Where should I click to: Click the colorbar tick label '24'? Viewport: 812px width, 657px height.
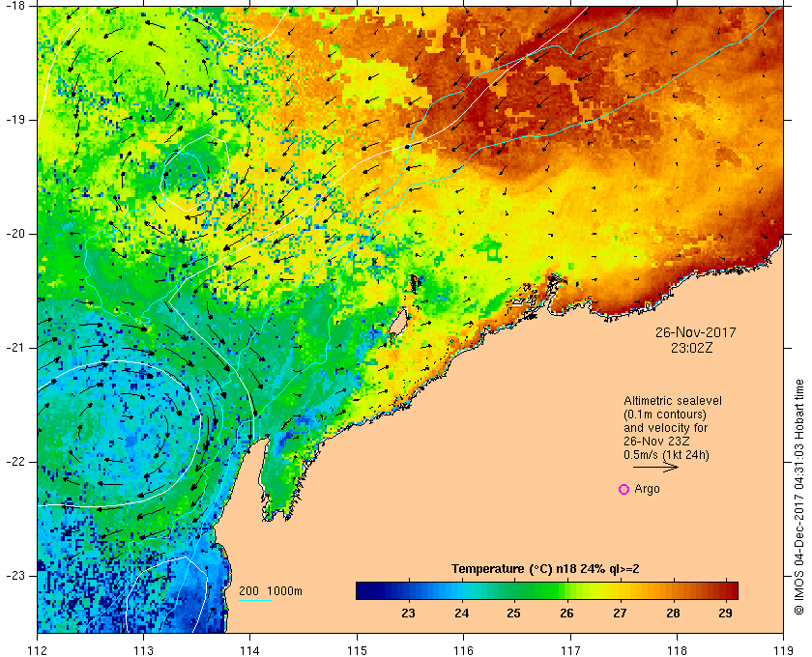pos(461,614)
